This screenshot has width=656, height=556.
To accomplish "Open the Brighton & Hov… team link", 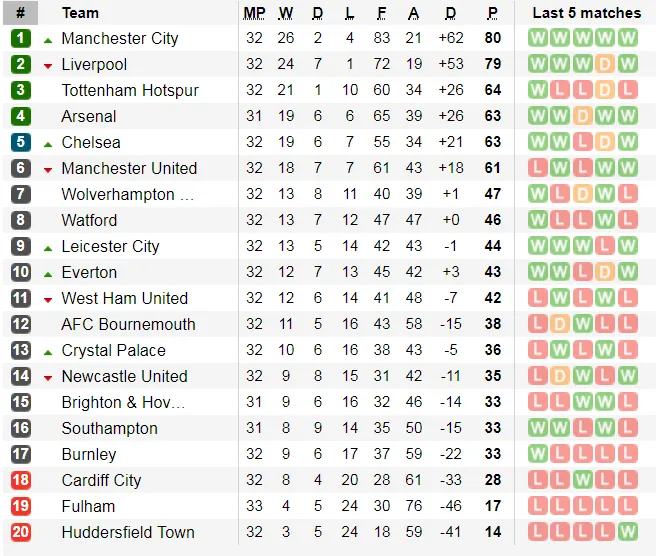I will tap(123, 402).
